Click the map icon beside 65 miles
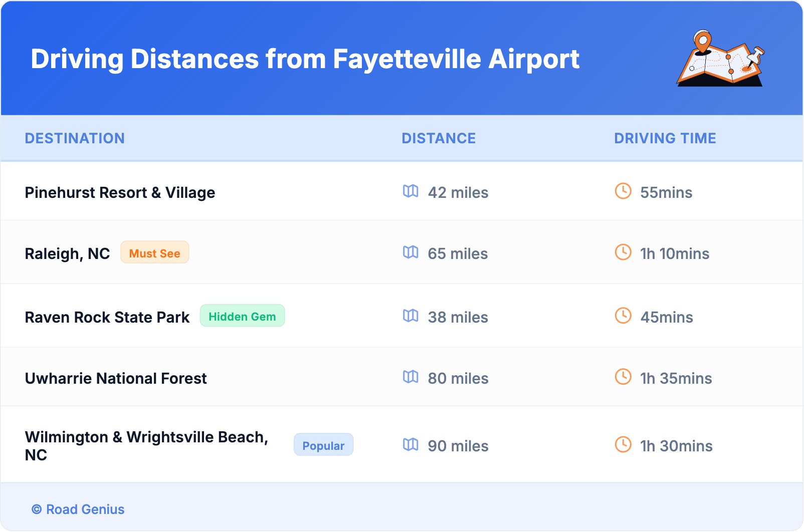Image resolution: width=804 pixels, height=532 pixels. [411, 252]
